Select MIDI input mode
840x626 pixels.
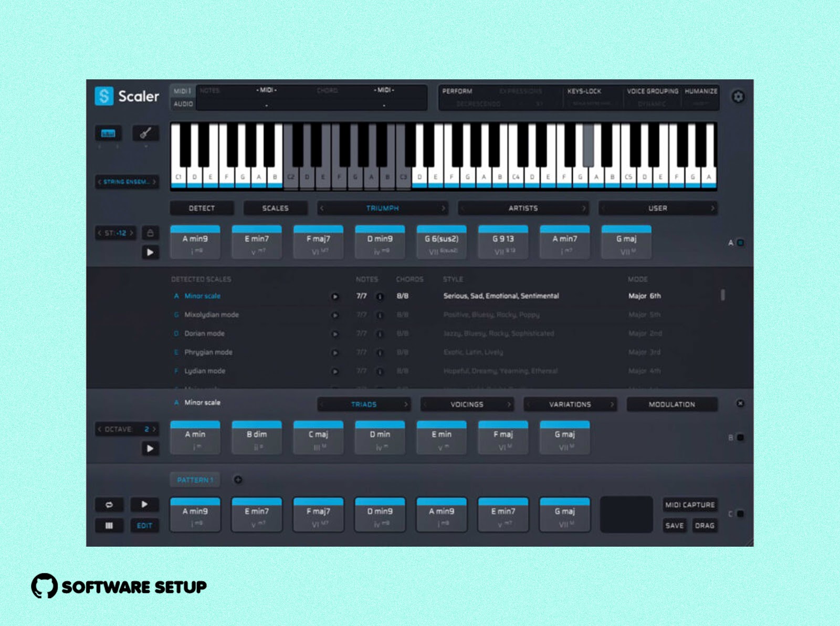tap(182, 91)
